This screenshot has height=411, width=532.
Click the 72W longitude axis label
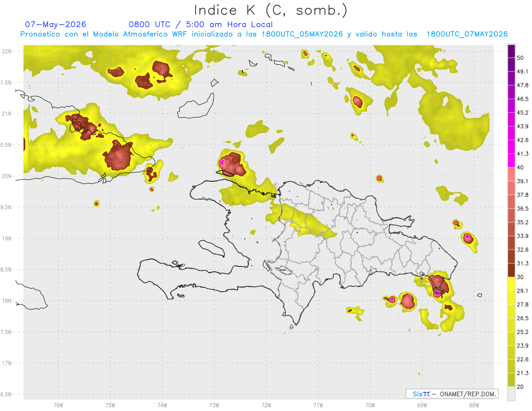(x=266, y=405)
